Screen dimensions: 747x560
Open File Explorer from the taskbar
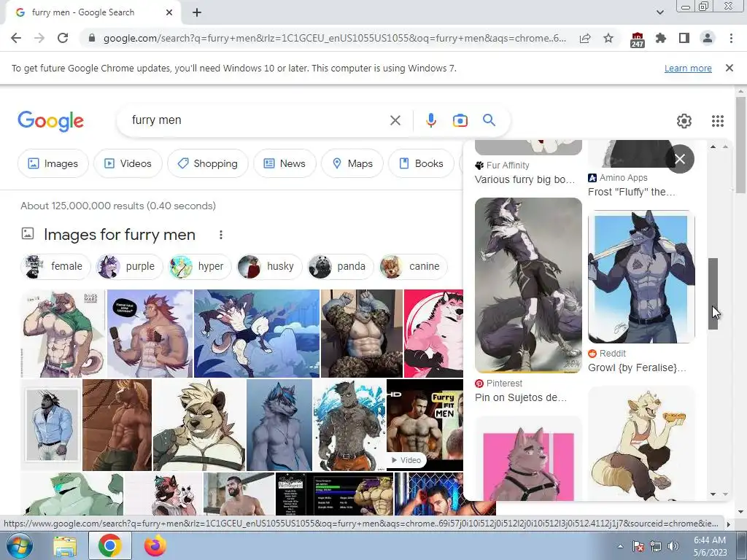coord(65,547)
